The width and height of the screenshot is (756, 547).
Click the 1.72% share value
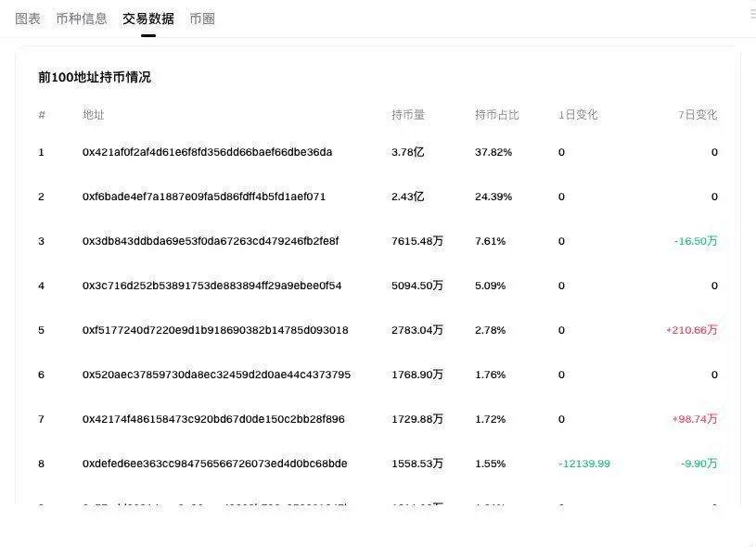click(491, 419)
